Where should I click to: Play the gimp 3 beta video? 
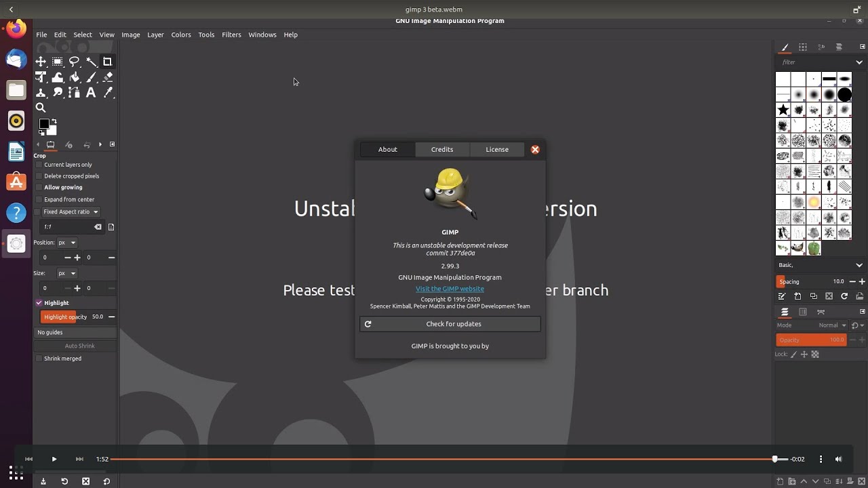54,459
